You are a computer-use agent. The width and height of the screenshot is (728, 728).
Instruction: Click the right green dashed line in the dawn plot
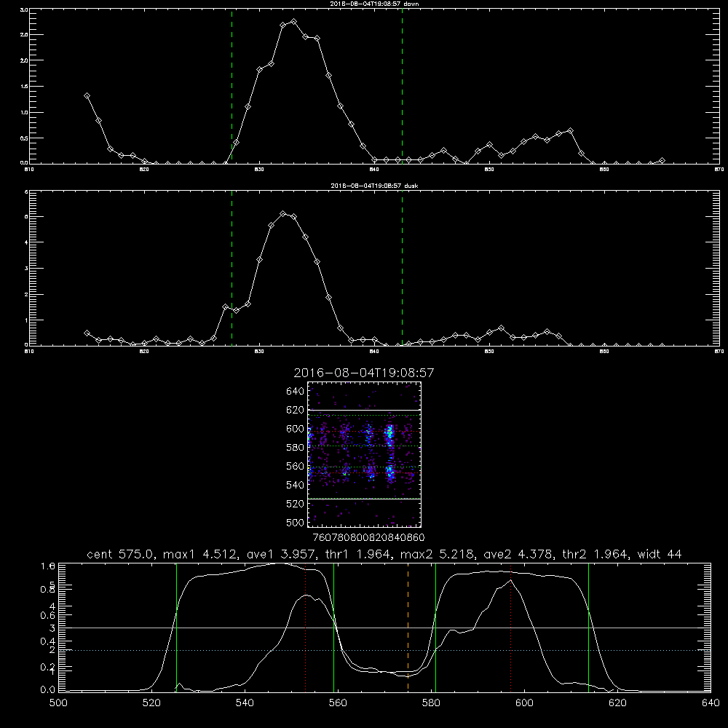(402, 86)
